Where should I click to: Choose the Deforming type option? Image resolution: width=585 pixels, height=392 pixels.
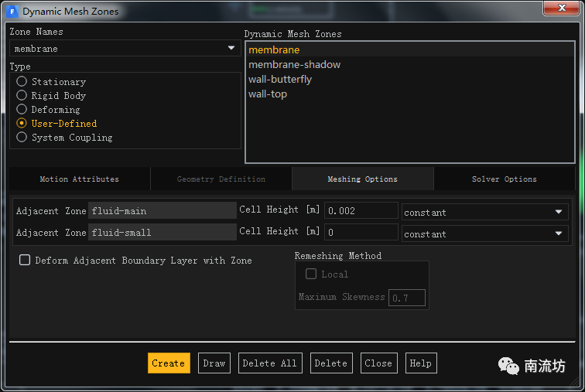(22, 109)
